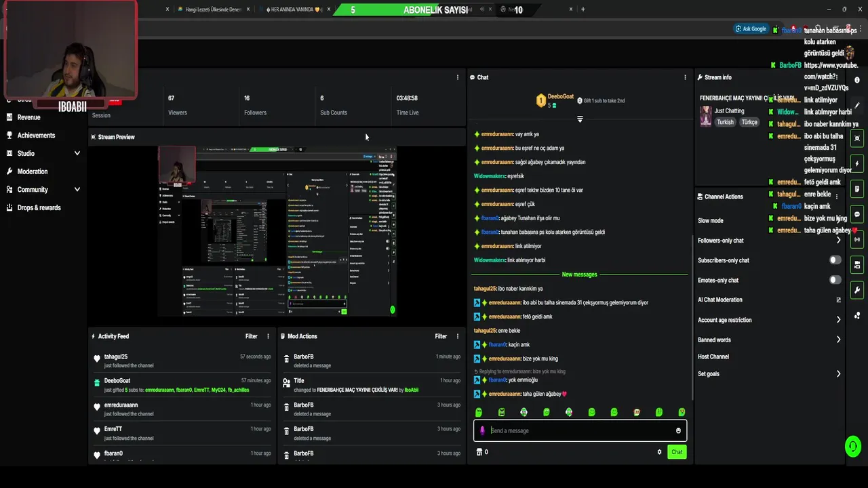
Task: Open Mod Actions three-dot menu
Action: (x=458, y=336)
